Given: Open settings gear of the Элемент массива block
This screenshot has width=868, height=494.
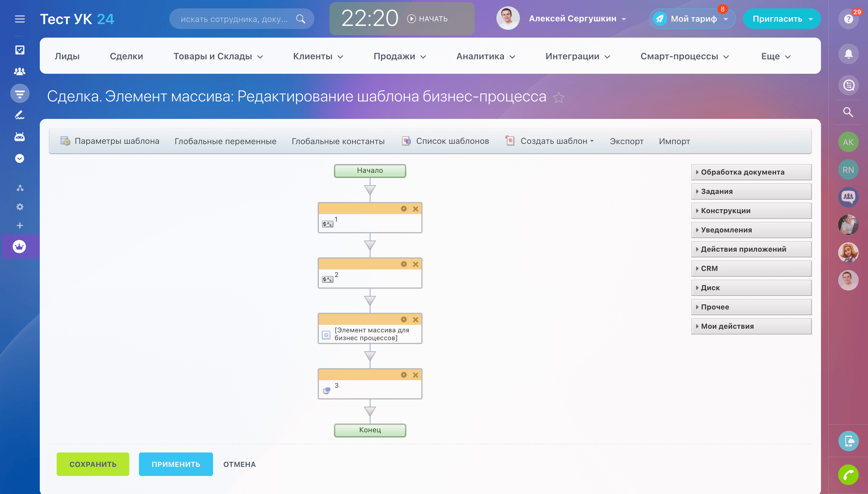Looking at the screenshot, I should pos(404,319).
